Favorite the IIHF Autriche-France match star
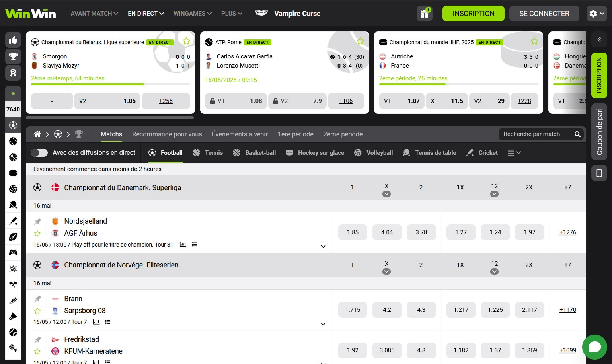Image resolution: width=612 pixels, height=364 pixels. (x=534, y=41)
